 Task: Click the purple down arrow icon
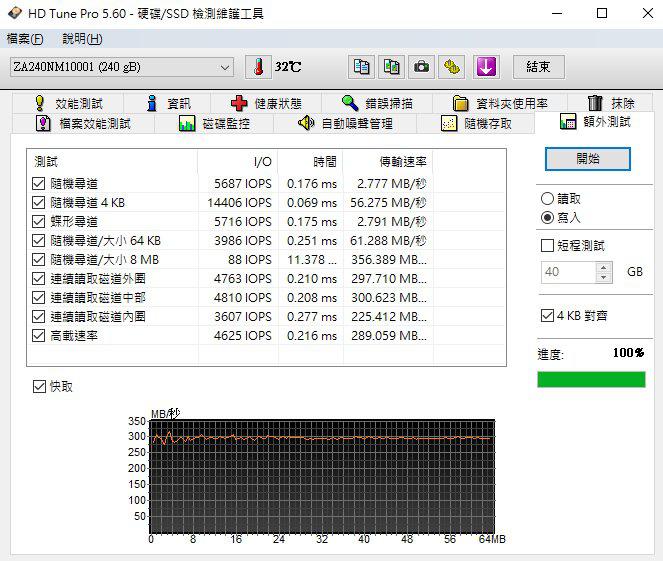pyautogui.click(x=486, y=67)
